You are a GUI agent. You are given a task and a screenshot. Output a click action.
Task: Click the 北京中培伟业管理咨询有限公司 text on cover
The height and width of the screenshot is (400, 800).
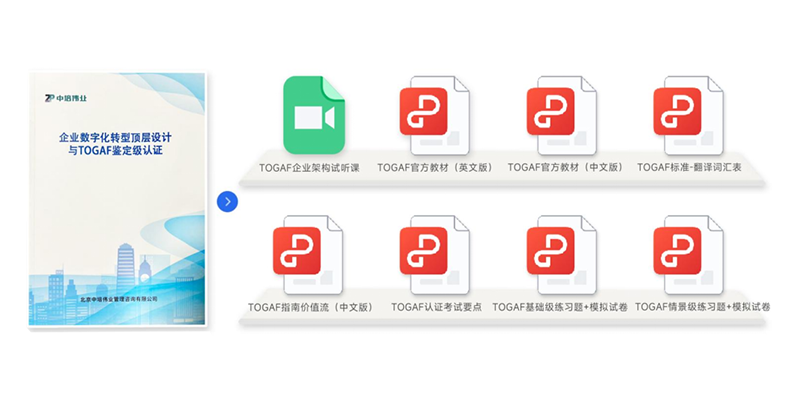(119, 298)
